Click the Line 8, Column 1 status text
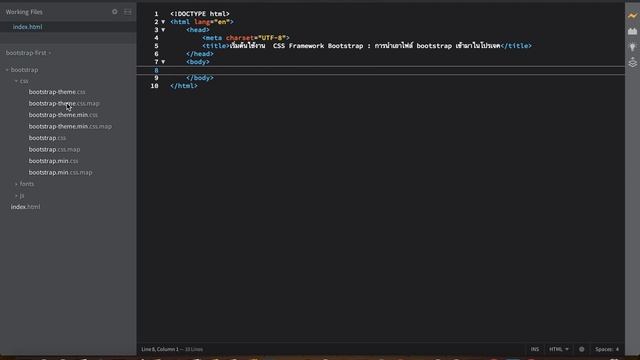Screen dimensions: 640x360 coord(160,349)
